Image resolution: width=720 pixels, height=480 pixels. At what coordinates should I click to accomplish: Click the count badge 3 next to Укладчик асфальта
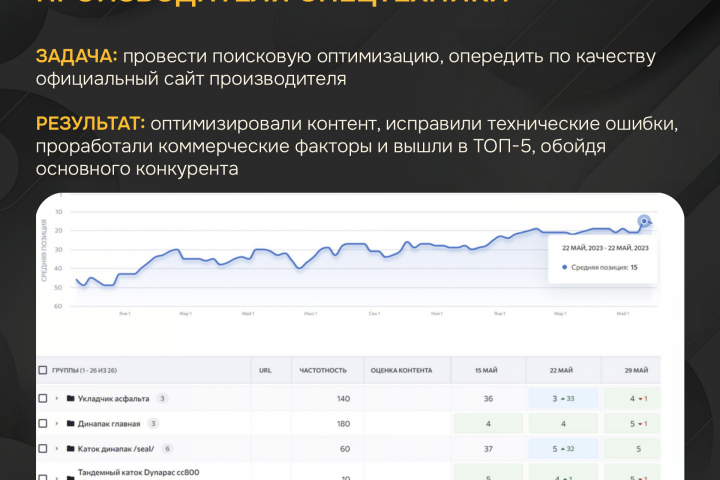[x=162, y=398]
